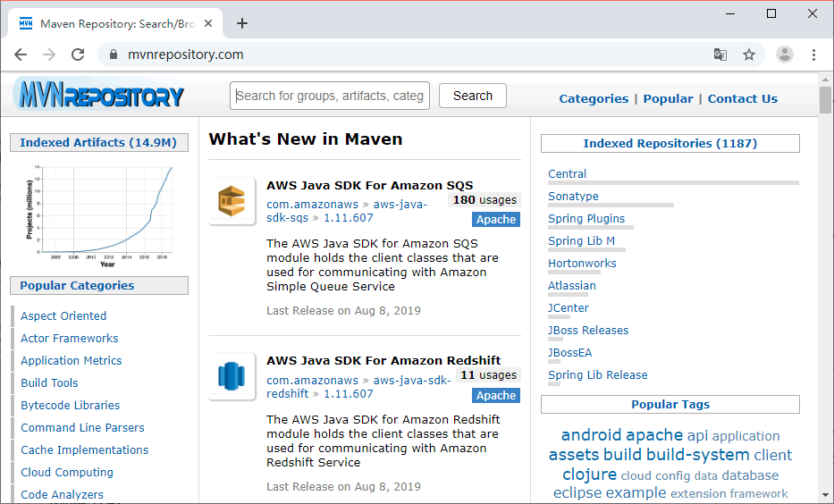
Task: Open AWS Java SDK For Amazon SQS title
Action: pos(370,185)
